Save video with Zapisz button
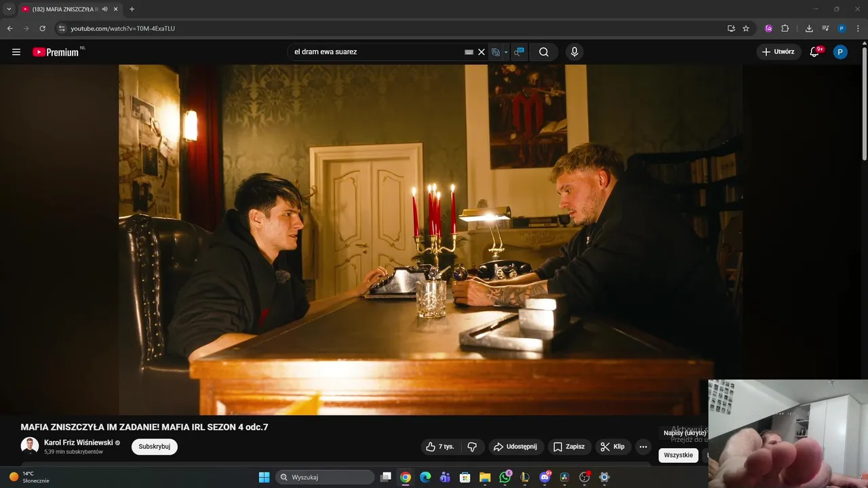Image resolution: width=868 pixels, height=488 pixels. coord(569,447)
